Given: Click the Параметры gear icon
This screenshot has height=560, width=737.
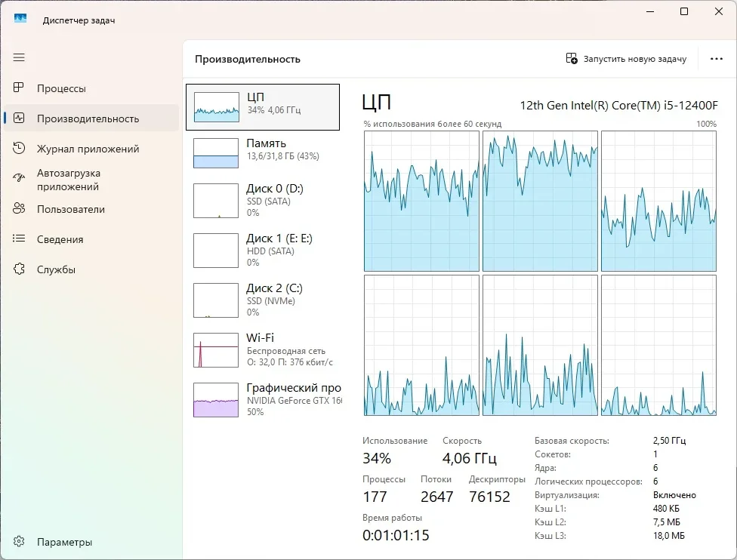Looking at the screenshot, I should 19,541.
